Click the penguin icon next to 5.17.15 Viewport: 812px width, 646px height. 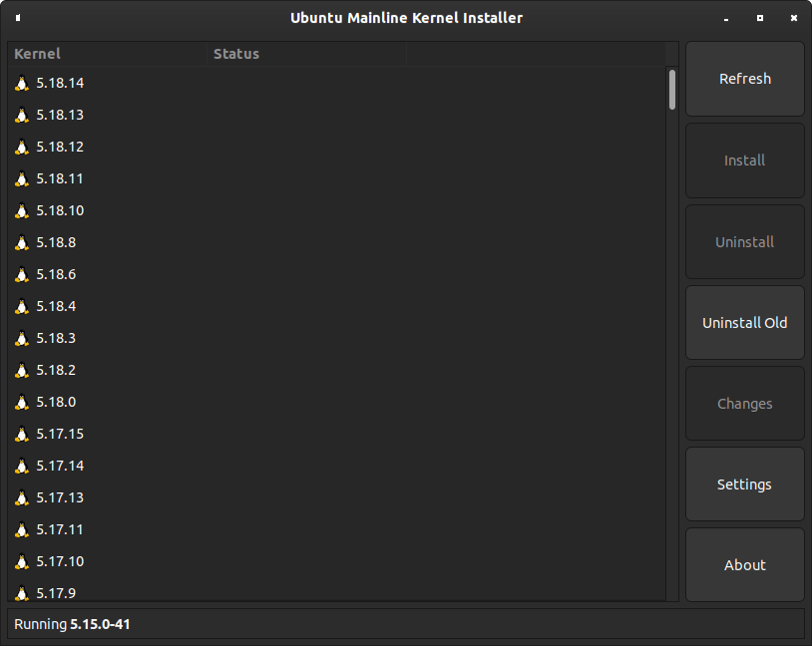(x=22, y=435)
